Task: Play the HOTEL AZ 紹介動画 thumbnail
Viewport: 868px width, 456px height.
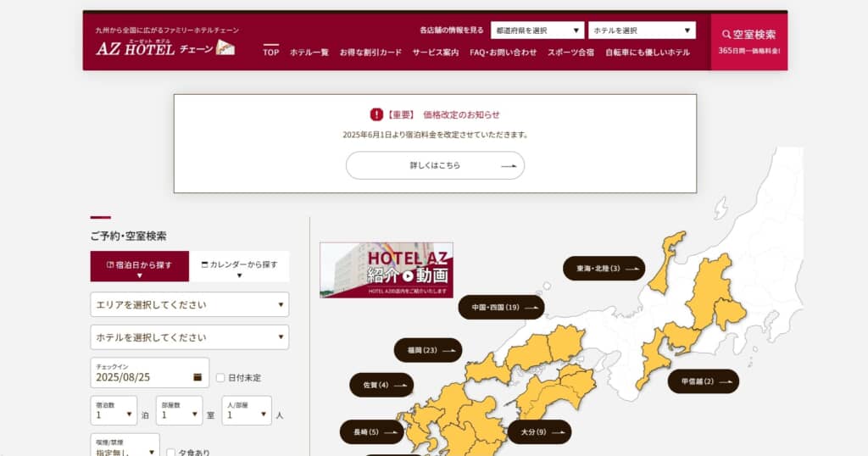Action: pyautogui.click(x=387, y=270)
